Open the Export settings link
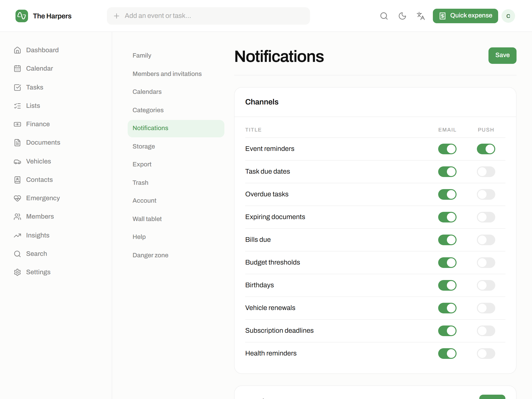Image resolution: width=532 pixels, height=399 pixels. tap(176, 164)
